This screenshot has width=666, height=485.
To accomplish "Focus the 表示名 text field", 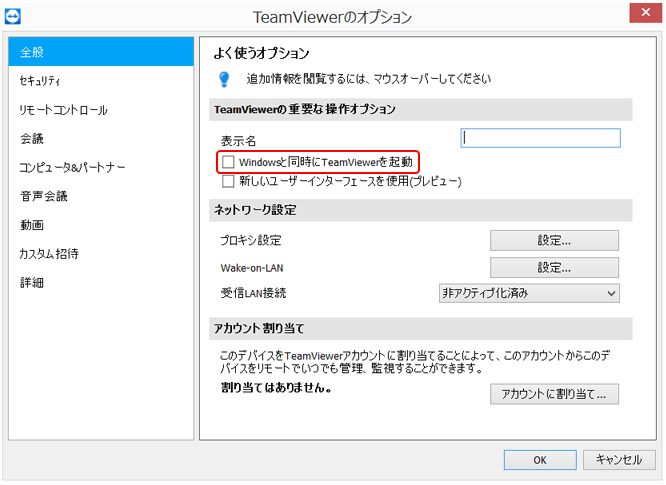I will coord(541,138).
